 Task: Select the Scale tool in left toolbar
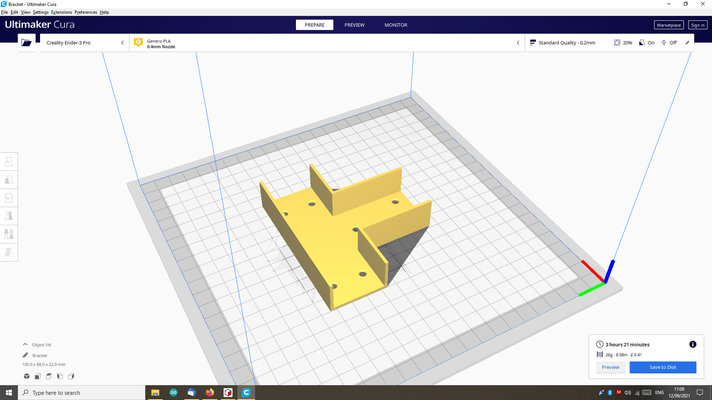click(10, 179)
